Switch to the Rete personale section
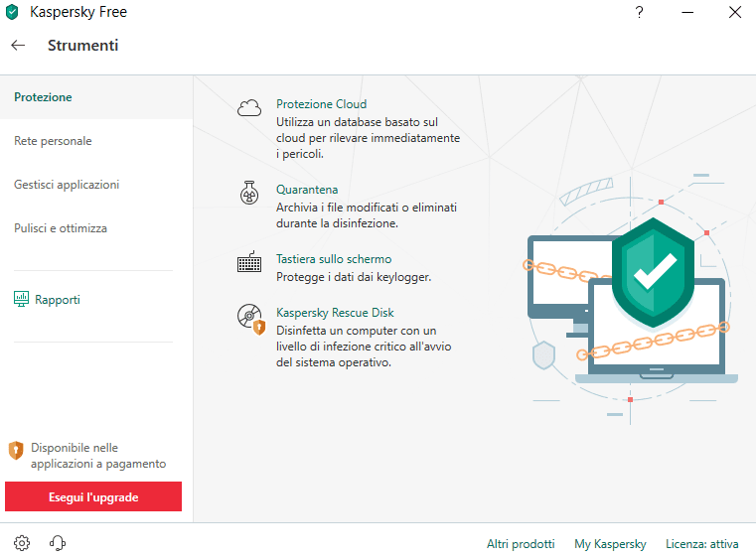 [x=53, y=141]
